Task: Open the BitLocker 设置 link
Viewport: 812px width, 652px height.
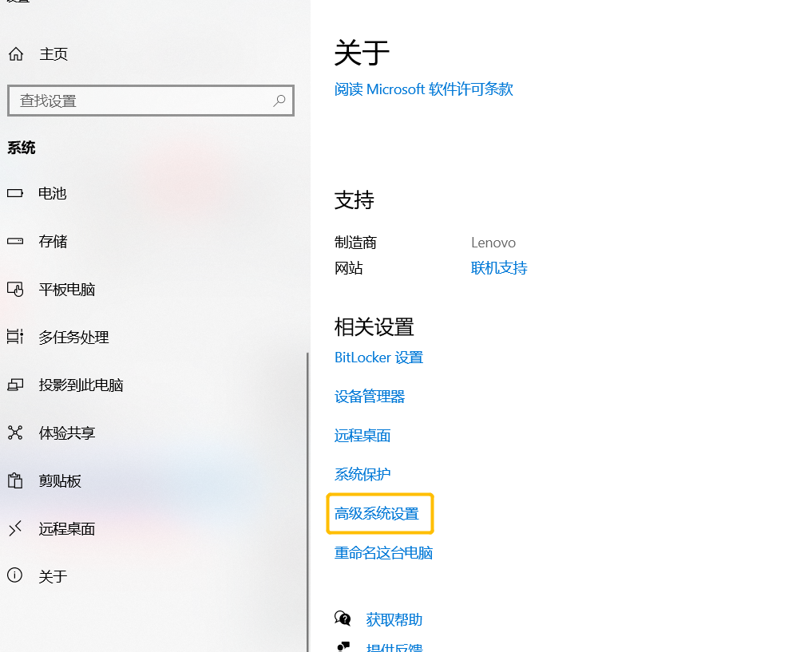Action: pos(378,358)
